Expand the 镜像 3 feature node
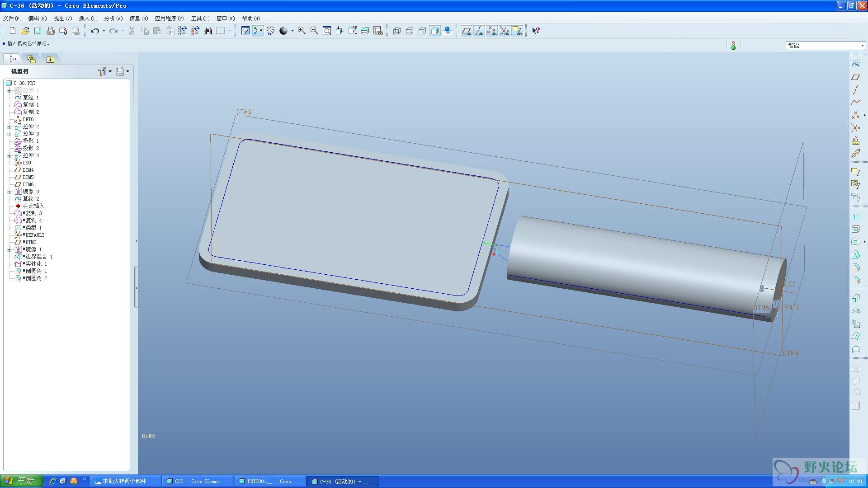Screen dimensions: 868x488 tap(9, 192)
